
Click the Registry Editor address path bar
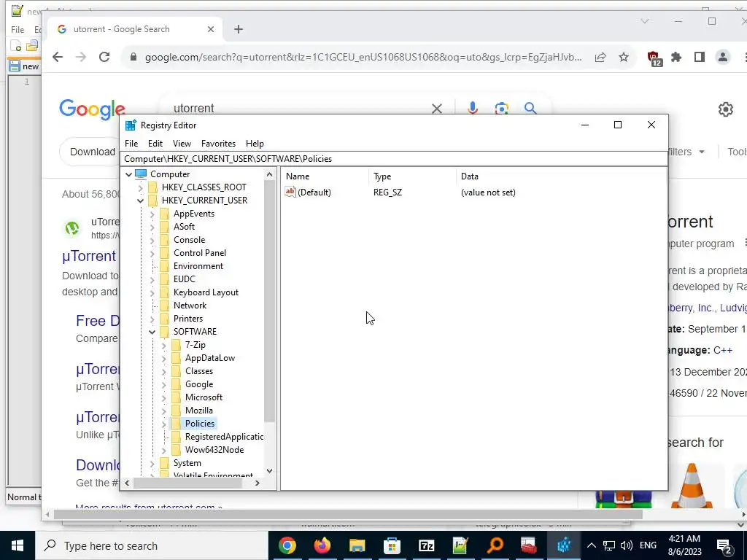tap(395, 158)
